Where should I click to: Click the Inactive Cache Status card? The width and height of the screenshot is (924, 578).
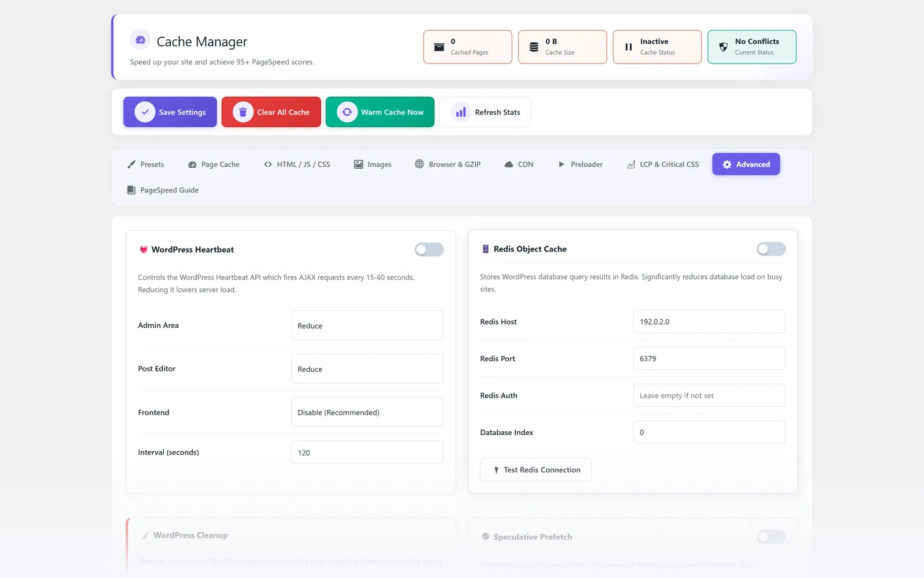click(657, 47)
